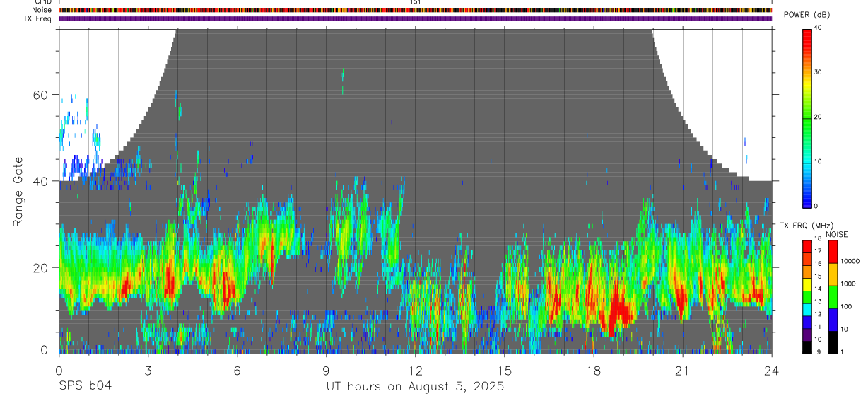
Task: Click the POWER (dB) colorbar title
Action: coord(807,15)
